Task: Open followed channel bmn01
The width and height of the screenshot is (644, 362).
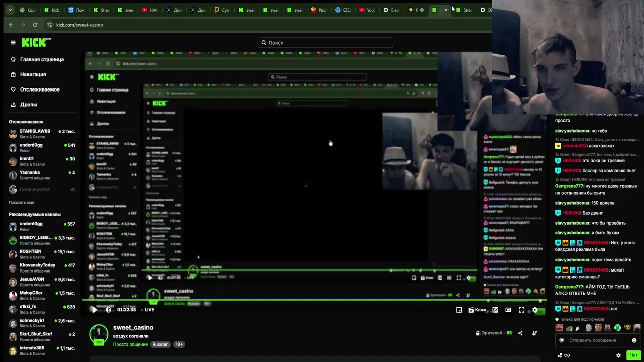Action: pyautogui.click(x=42, y=161)
